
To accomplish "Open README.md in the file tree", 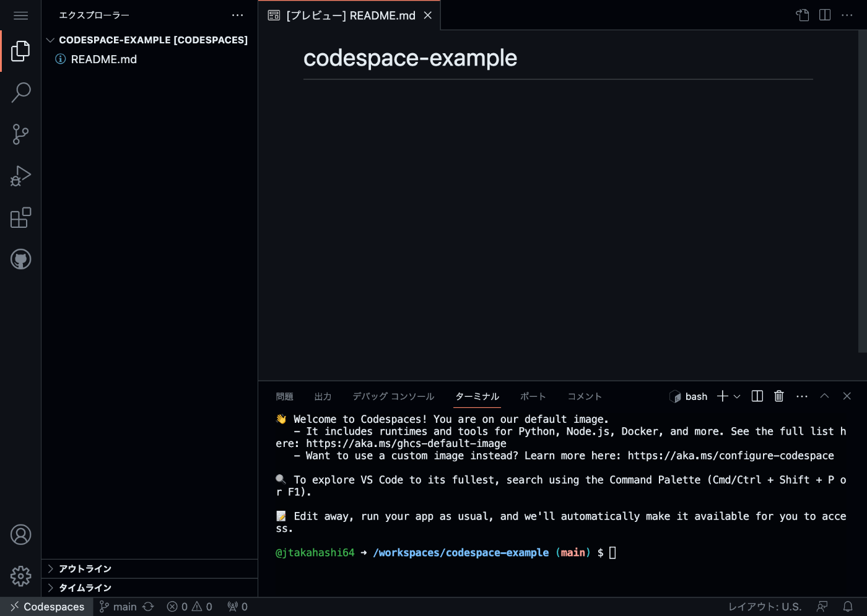I will (149, 59).
